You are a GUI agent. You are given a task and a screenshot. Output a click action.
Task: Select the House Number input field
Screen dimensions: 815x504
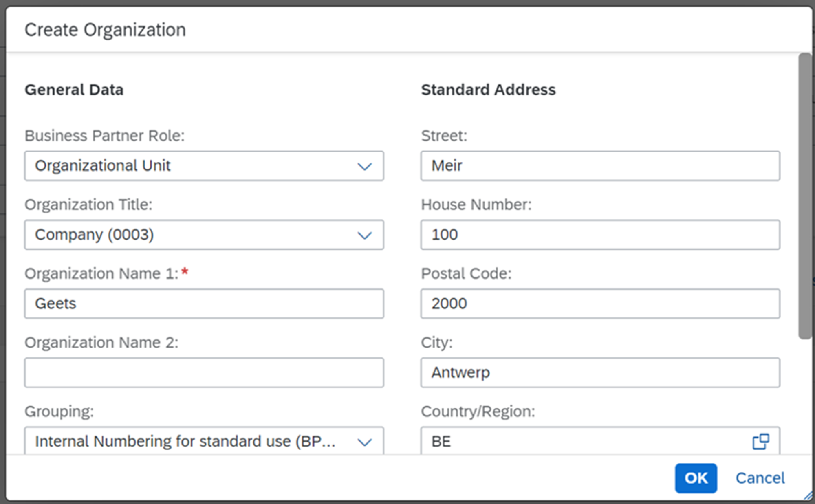(600, 235)
